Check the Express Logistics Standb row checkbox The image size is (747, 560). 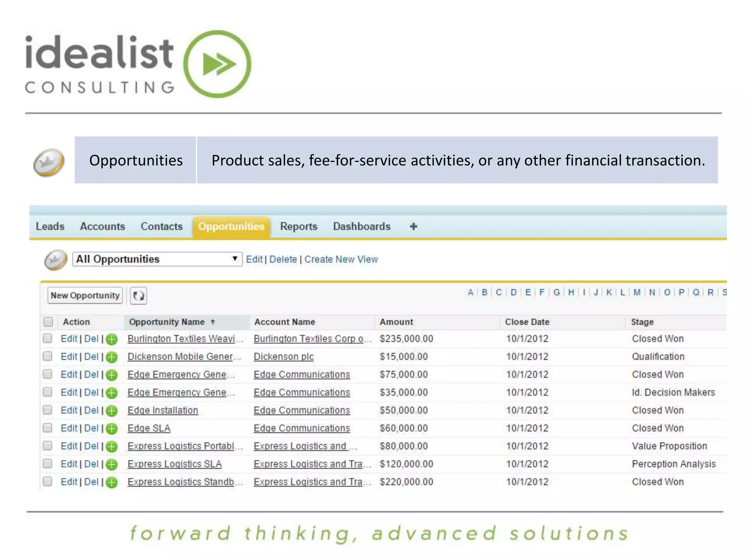point(47,481)
